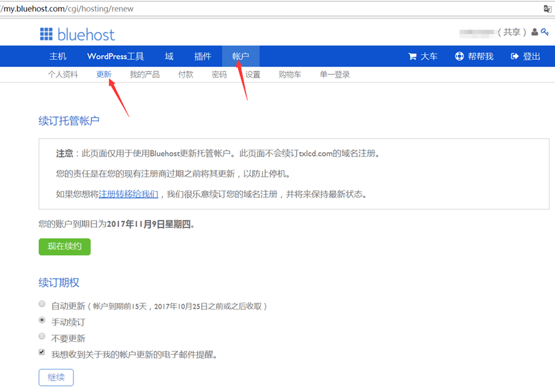The height and width of the screenshot is (392, 555).
Task: Open the 插件 menu item
Action: coord(202,57)
